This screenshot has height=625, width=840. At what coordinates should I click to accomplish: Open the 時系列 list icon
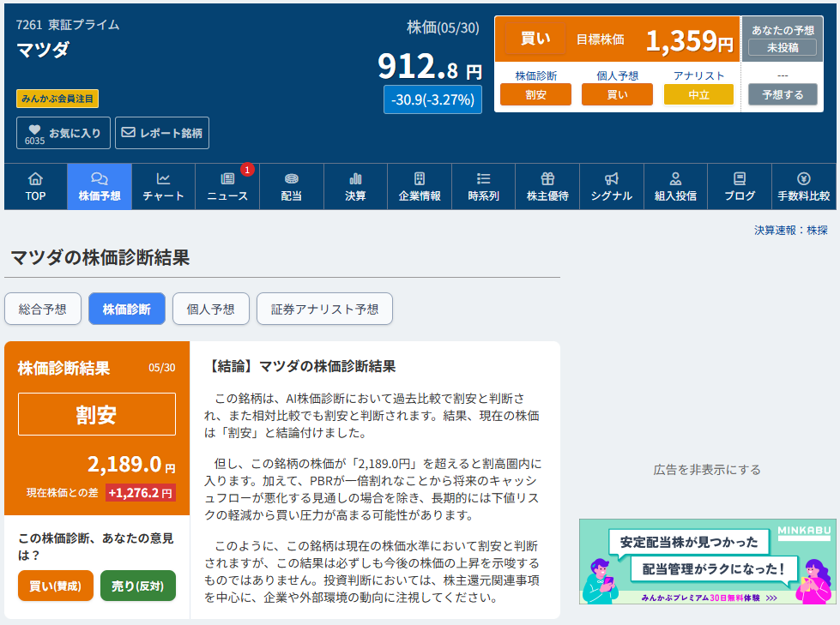click(x=484, y=178)
